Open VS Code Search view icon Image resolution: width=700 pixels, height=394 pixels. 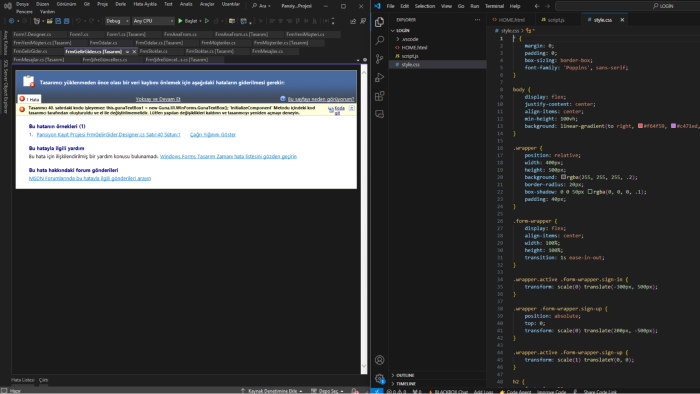pyautogui.click(x=379, y=40)
